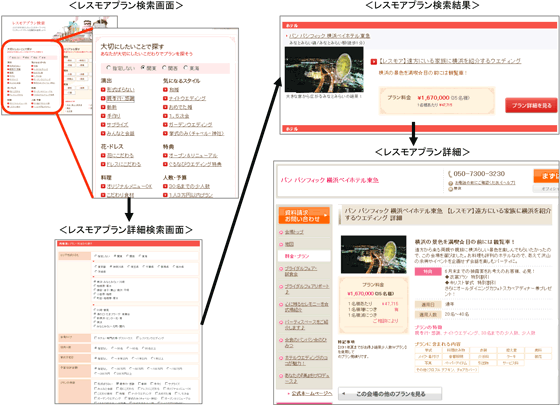Click the red arrow icon beside 形式ばらない
Viewport: 560px width, 405px height.
click(x=103, y=90)
